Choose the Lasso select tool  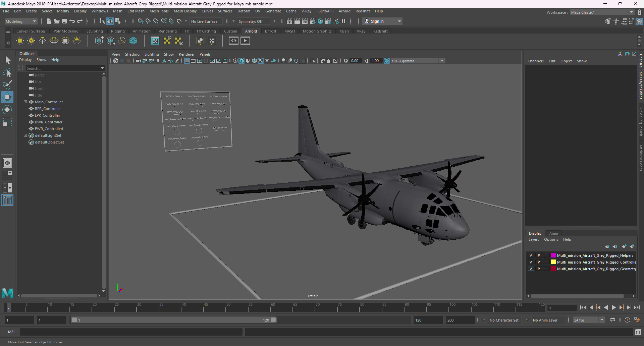(x=7, y=72)
